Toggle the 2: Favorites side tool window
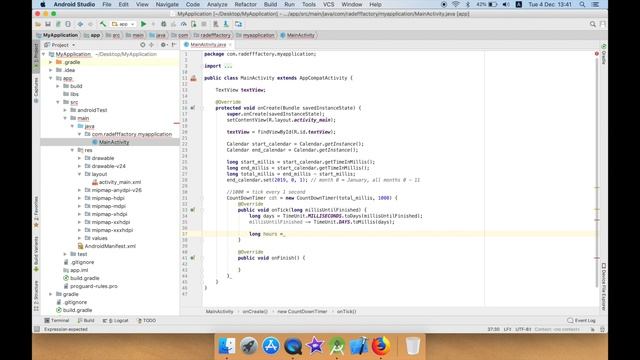The width and height of the screenshot is (640, 360). coord(36,212)
